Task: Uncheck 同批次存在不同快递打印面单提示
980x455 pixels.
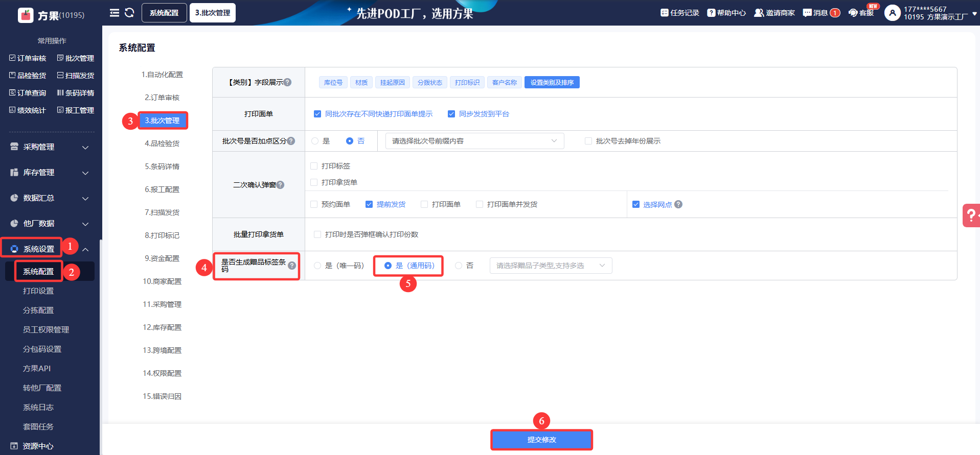Action: tap(317, 114)
